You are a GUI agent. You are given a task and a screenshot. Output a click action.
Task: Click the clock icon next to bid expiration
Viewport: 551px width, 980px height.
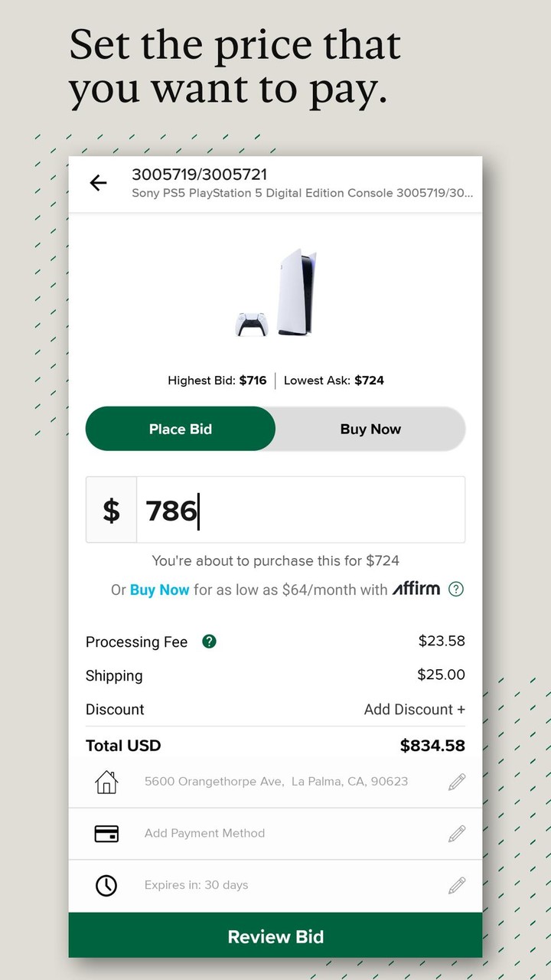(x=106, y=885)
